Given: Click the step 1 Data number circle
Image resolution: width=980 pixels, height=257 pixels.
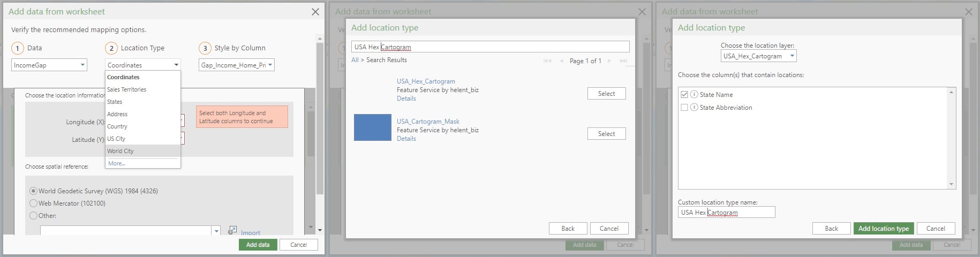Looking at the screenshot, I should [18, 48].
